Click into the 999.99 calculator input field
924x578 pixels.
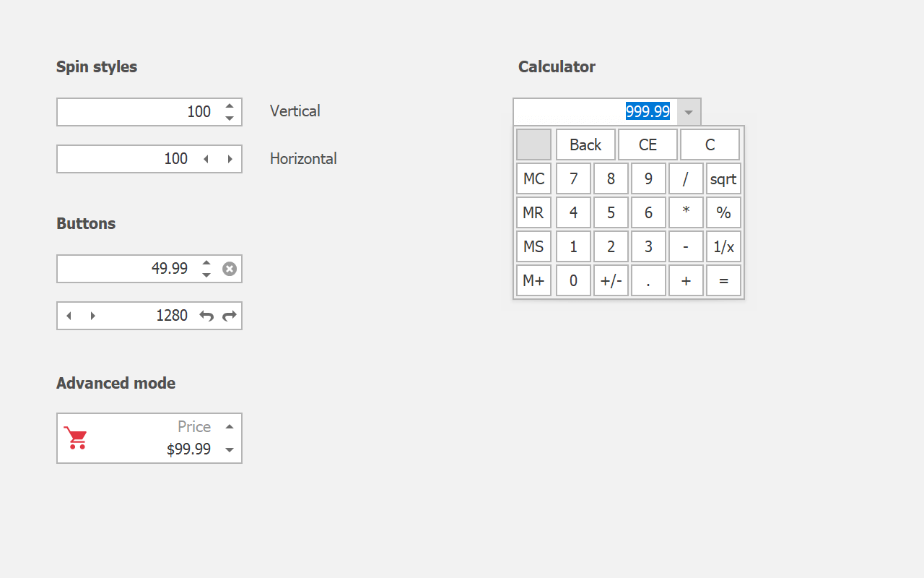(x=570, y=112)
